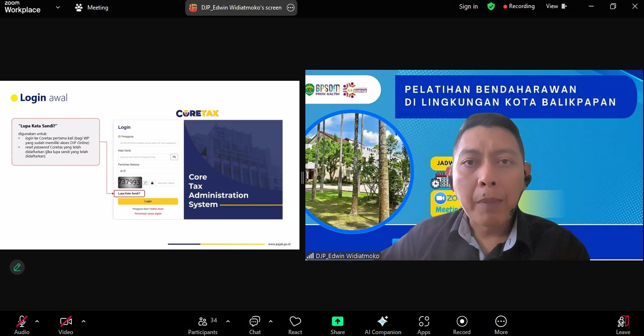Expand the Zoom Workplace dropdown chevron
Screen dimensions: 644x336
click(58, 8)
